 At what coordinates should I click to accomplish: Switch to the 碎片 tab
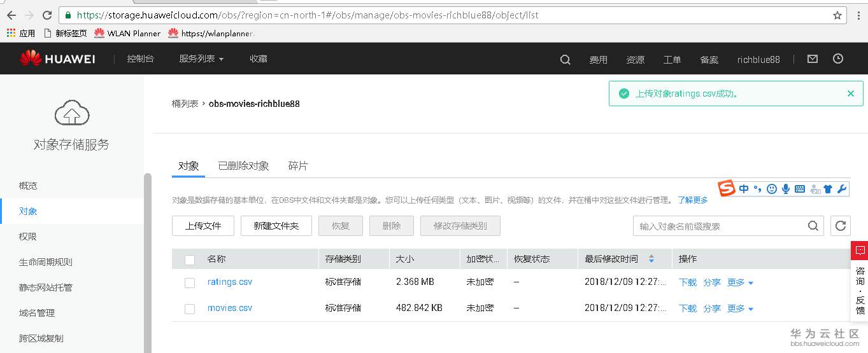(298, 166)
